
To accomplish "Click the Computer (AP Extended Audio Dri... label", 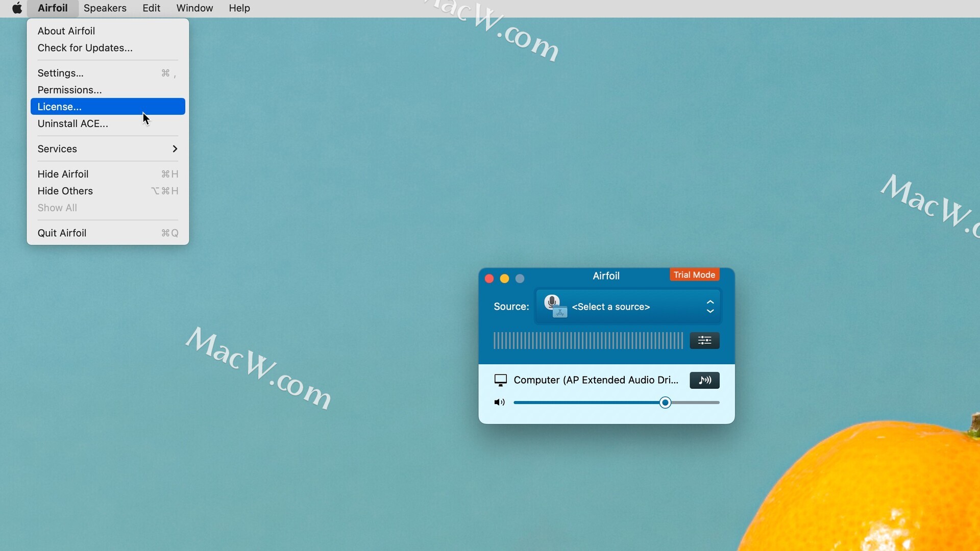I will pyautogui.click(x=596, y=380).
